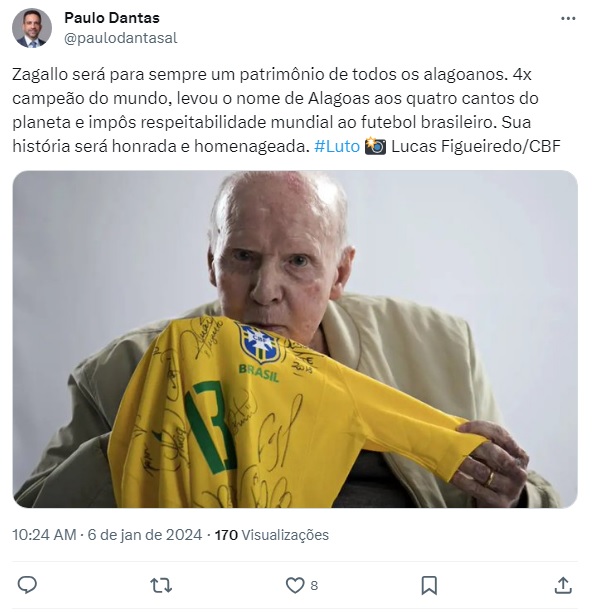Click Paulo Dantas's profile avatar
This screenshot has height=613, width=593.
[x=32, y=28]
